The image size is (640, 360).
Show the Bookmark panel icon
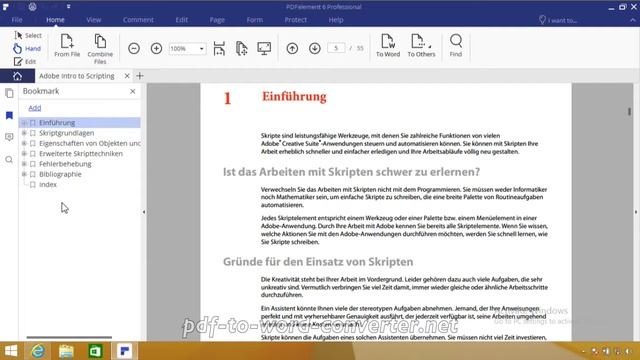(x=9, y=116)
